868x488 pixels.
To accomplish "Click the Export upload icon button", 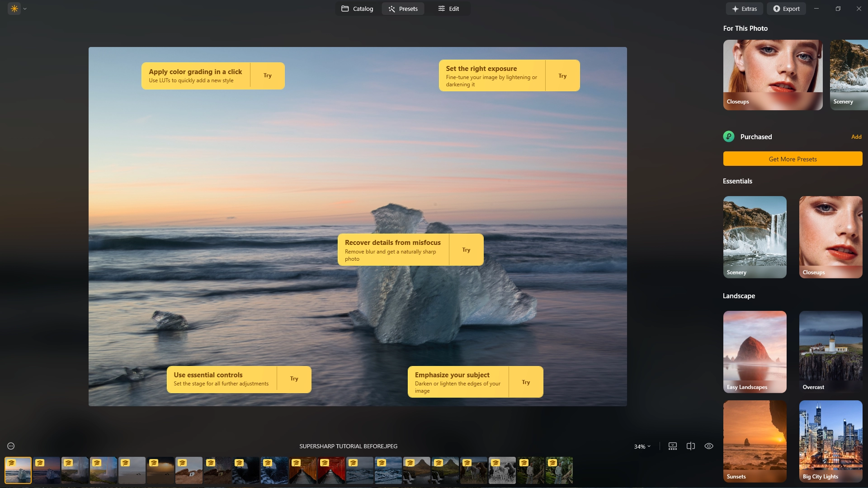I will tap(786, 9).
